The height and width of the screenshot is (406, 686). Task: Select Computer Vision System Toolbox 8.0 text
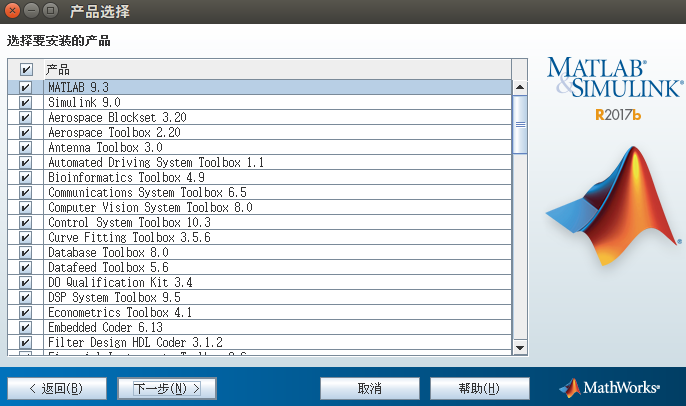(x=150, y=207)
